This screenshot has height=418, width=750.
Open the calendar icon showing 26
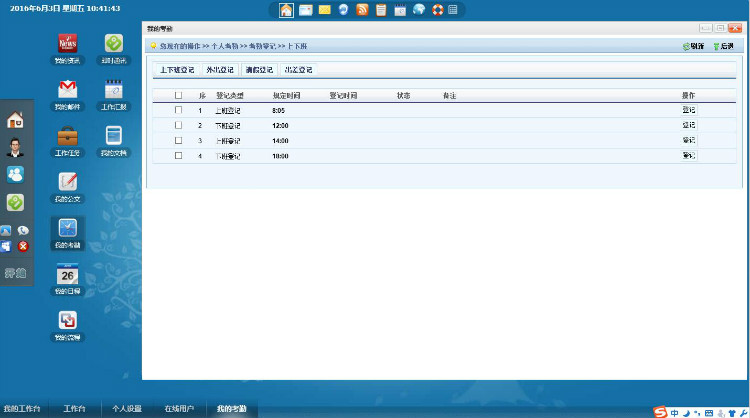tap(67, 274)
